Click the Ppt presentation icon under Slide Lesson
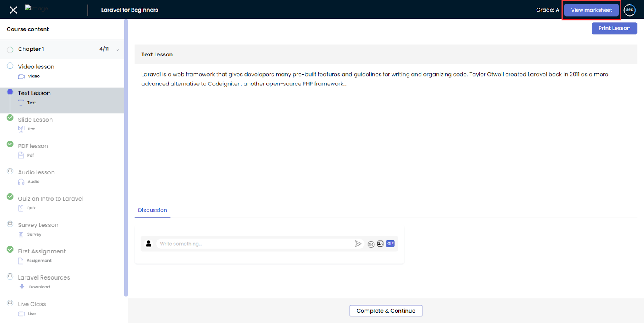This screenshot has height=323, width=644. pyautogui.click(x=21, y=129)
